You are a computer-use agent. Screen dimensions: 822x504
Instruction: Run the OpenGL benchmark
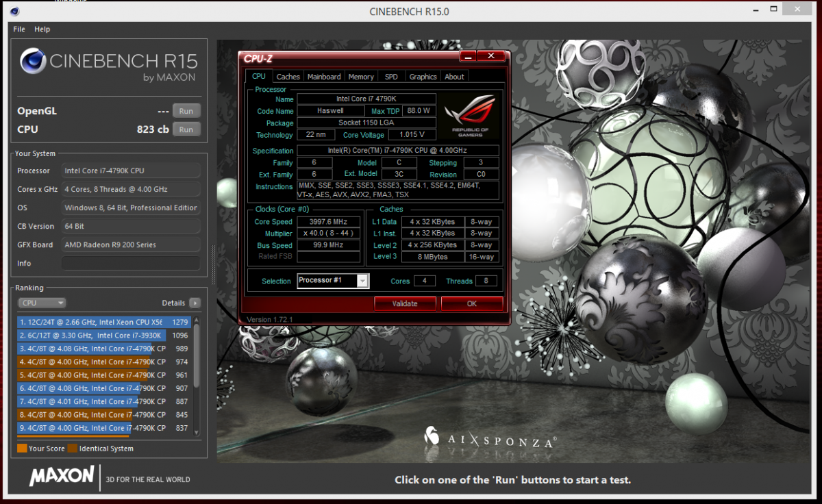tap(186, 111)
